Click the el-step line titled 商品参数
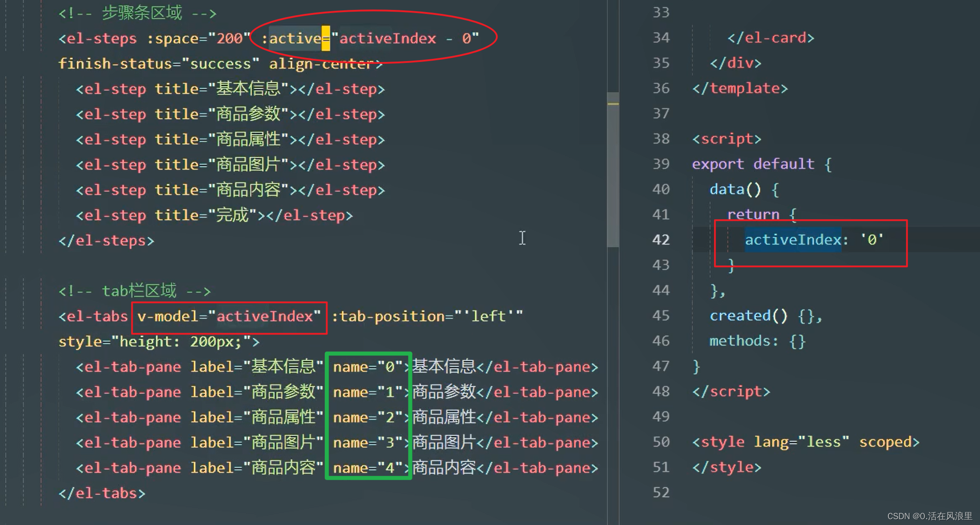This screenshot has width=980, height=525. click(x=230, y=114)
